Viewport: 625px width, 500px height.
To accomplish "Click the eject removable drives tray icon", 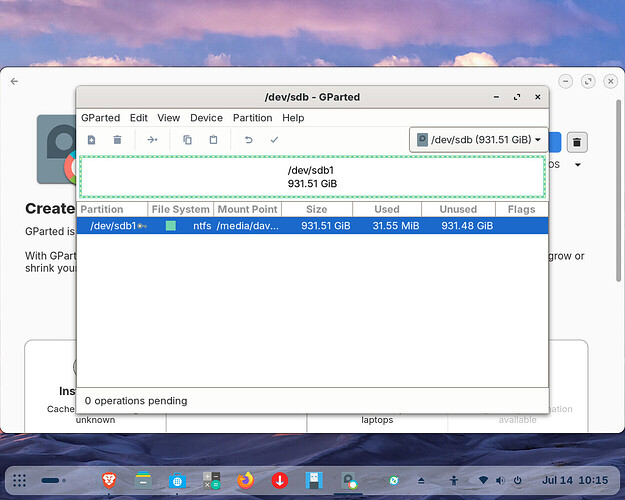I will pos(421,481).
